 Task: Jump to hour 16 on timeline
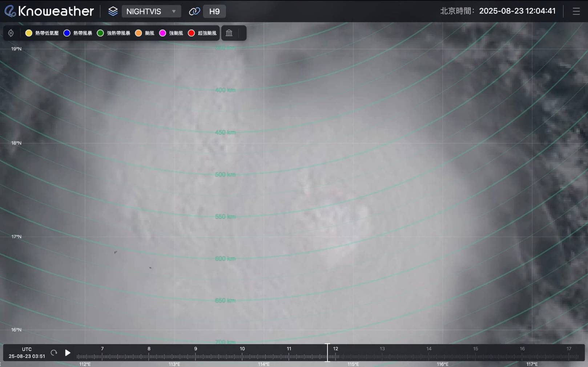[522, 348]
